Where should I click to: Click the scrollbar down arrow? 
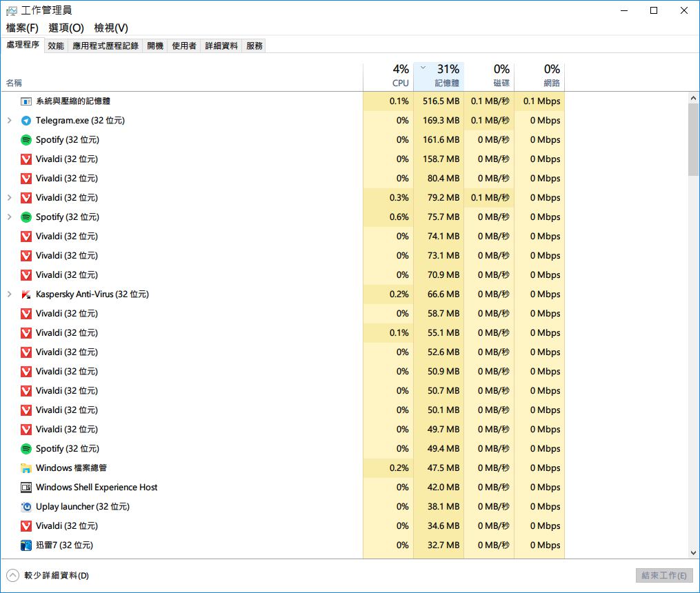click(693, 553)
